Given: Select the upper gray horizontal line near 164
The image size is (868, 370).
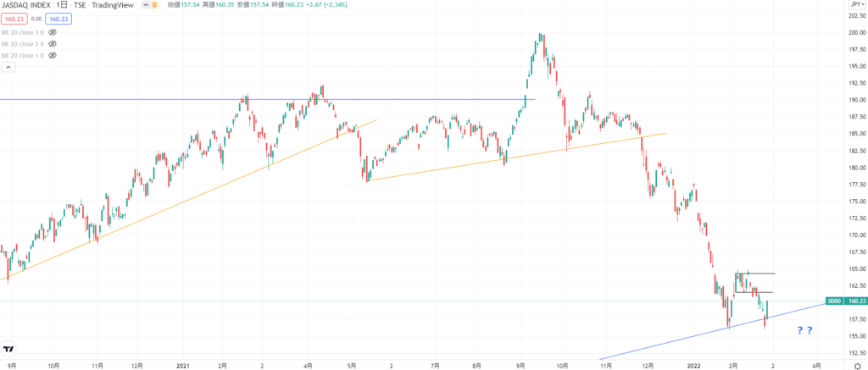Looking at the screenshot, I should (755, 273).
